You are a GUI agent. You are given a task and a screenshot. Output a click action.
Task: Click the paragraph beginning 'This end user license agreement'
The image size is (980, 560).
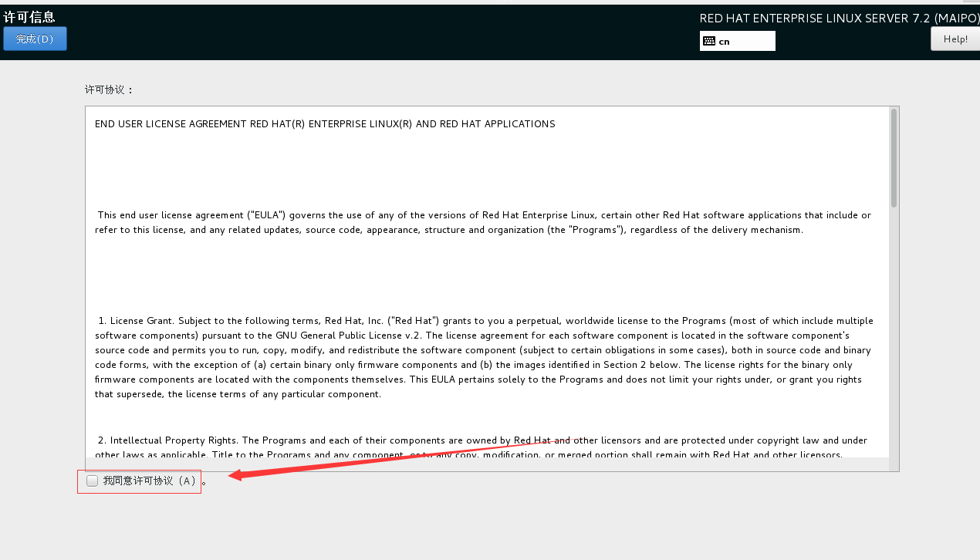[x=483, y=222]
